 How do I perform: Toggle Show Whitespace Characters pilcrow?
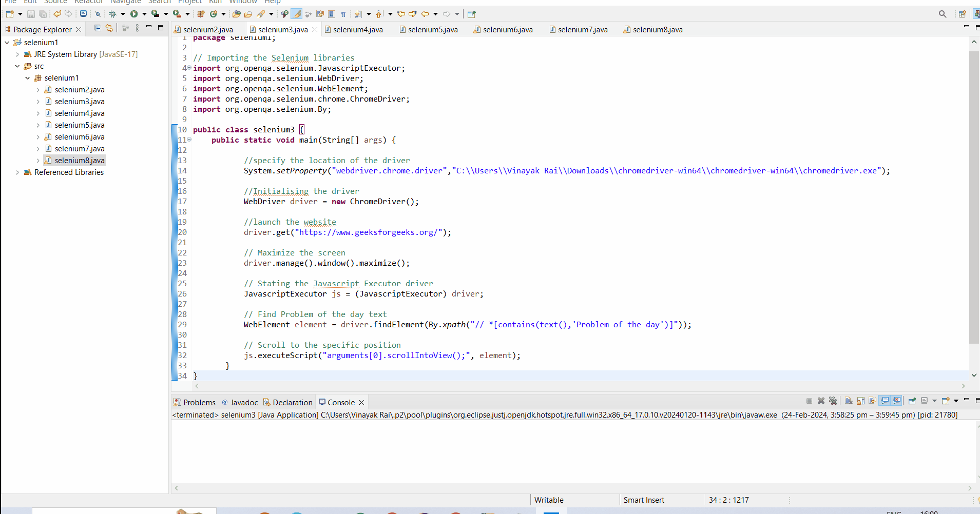point(343,14)
